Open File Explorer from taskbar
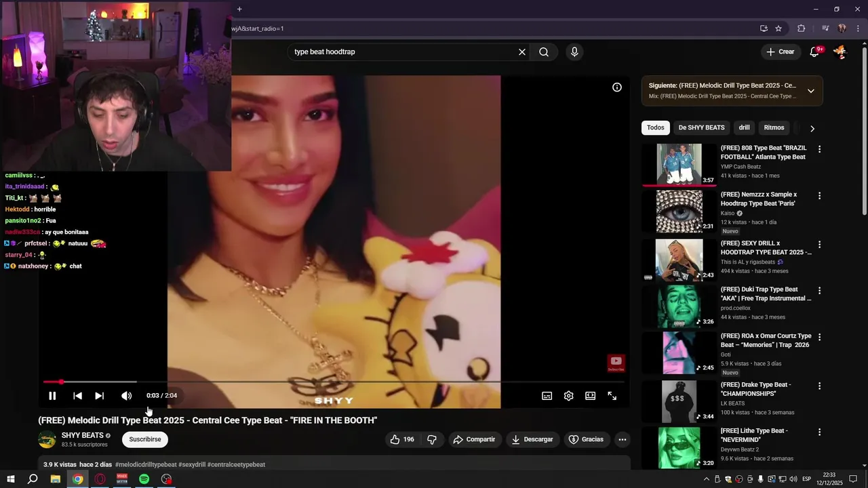 pyautogui.click(x=56, y=479)
